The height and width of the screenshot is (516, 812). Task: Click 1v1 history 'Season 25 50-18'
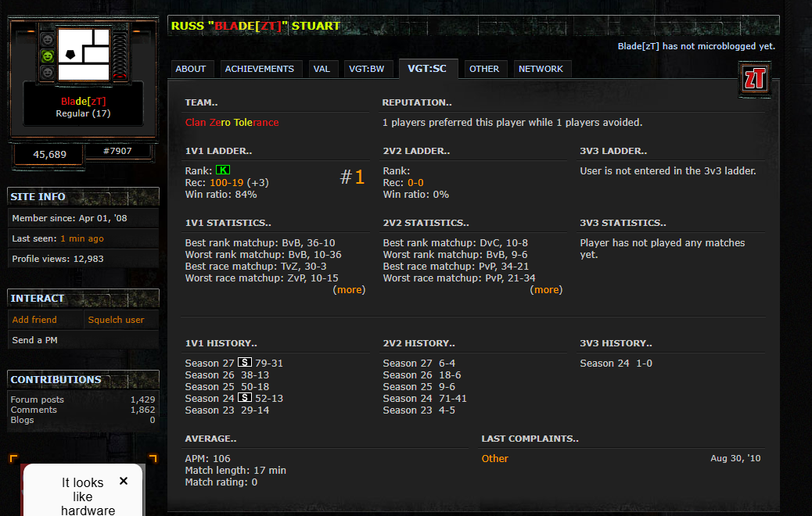(227, 387)
